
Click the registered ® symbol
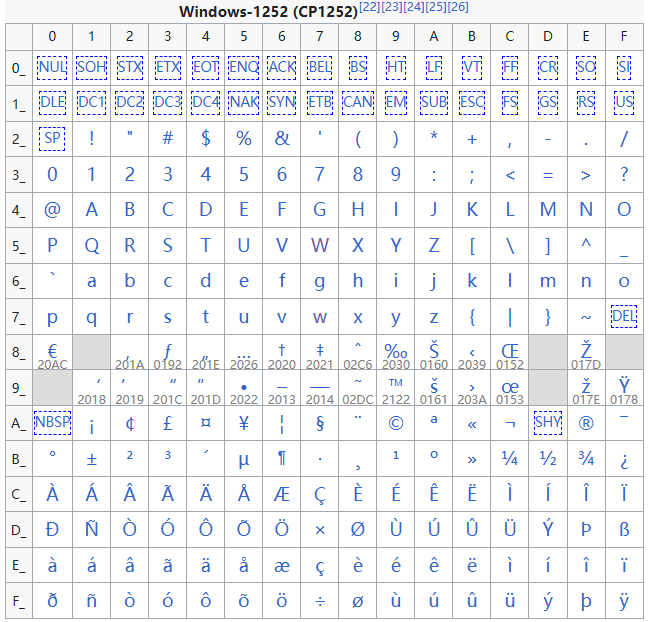tap(586, 423)
